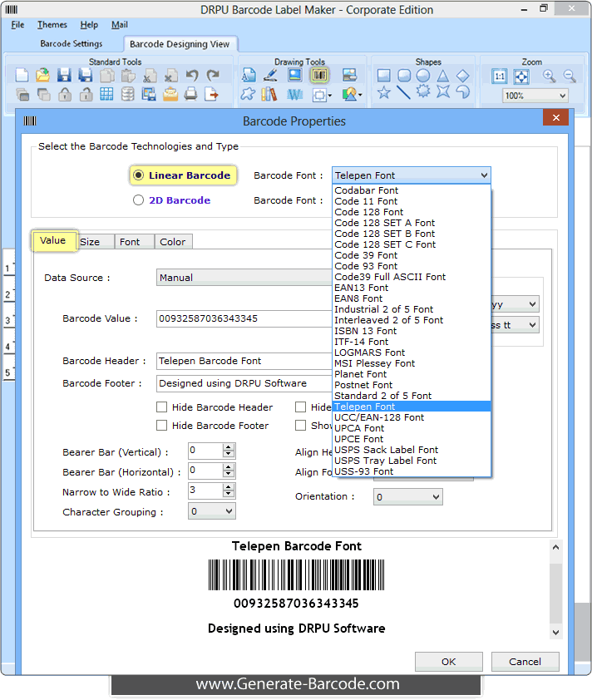
Task: Choose MSI Plessey Font from the list
Action: pyautogui.click(x=412, y=364)
